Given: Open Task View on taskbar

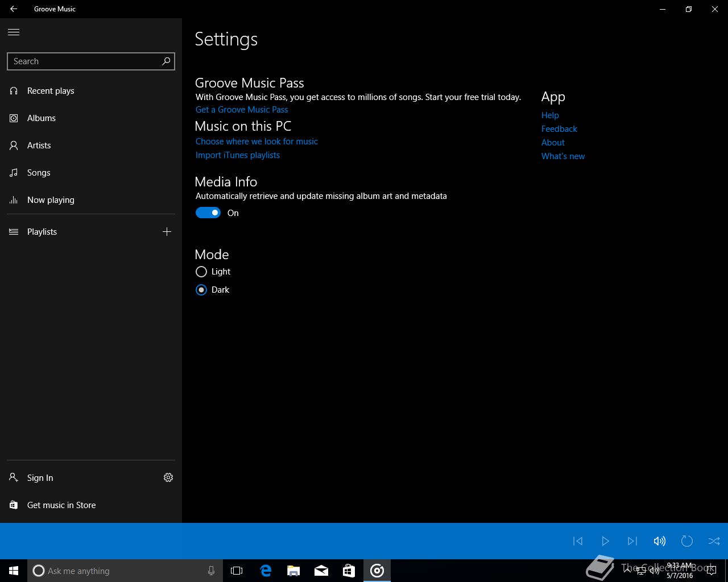Looking at the screenshot, I should [237, 571].
